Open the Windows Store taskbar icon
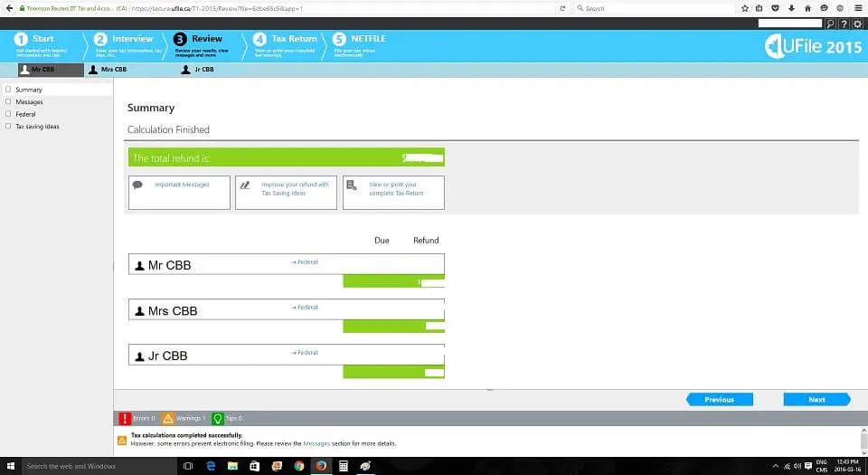Screen dimensions: 868x475 pyautogui.click(x=254, y=466)
